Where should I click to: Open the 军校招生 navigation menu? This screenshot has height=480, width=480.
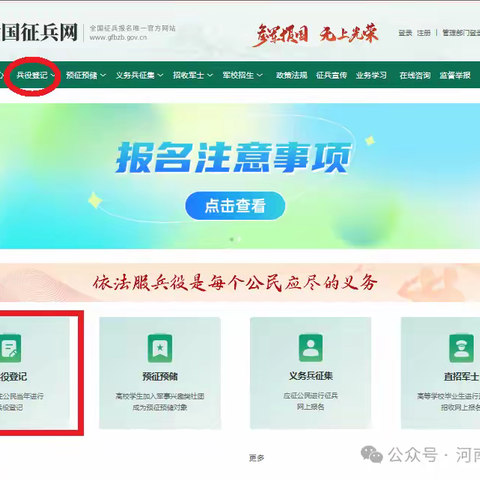click(x=238, y=75)
